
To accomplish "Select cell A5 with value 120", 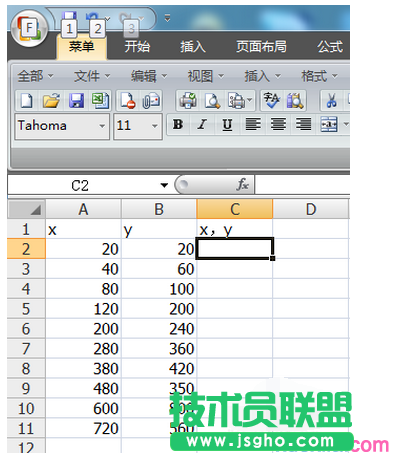I will [x=83, y=309].
